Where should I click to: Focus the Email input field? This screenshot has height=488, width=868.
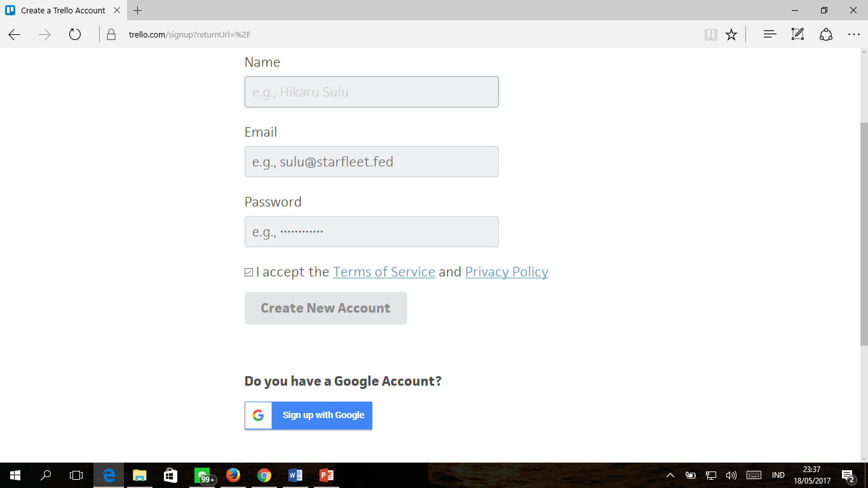coord(372,162)
